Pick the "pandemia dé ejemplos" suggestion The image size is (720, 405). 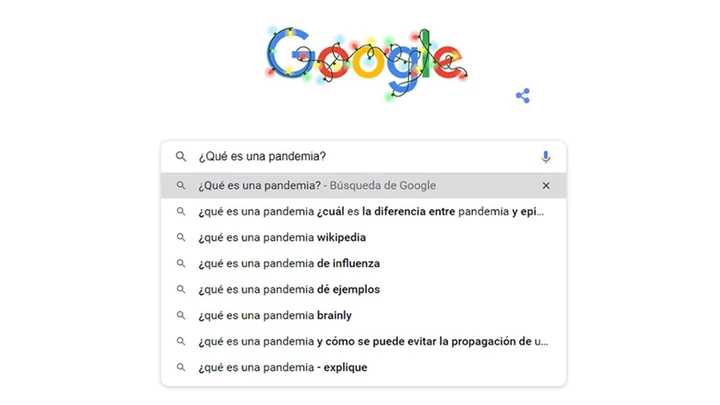[x=289, y=290]
